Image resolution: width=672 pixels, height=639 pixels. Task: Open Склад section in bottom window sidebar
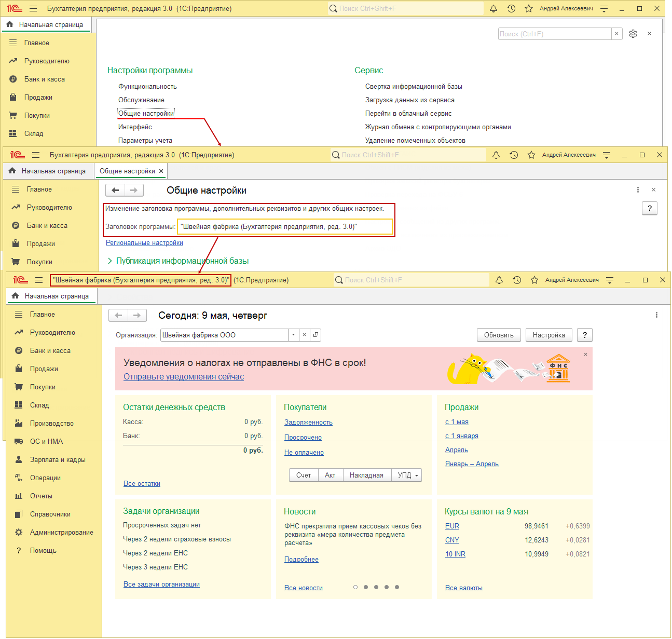[x=39, y=405]
